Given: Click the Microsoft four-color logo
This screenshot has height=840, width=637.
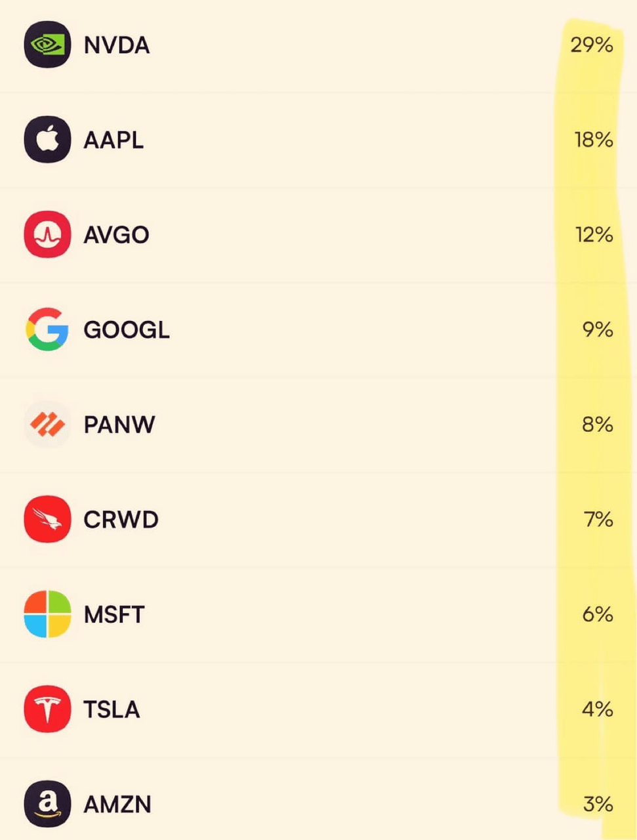Looking at the screenshot, I should [x=47, y=614].
